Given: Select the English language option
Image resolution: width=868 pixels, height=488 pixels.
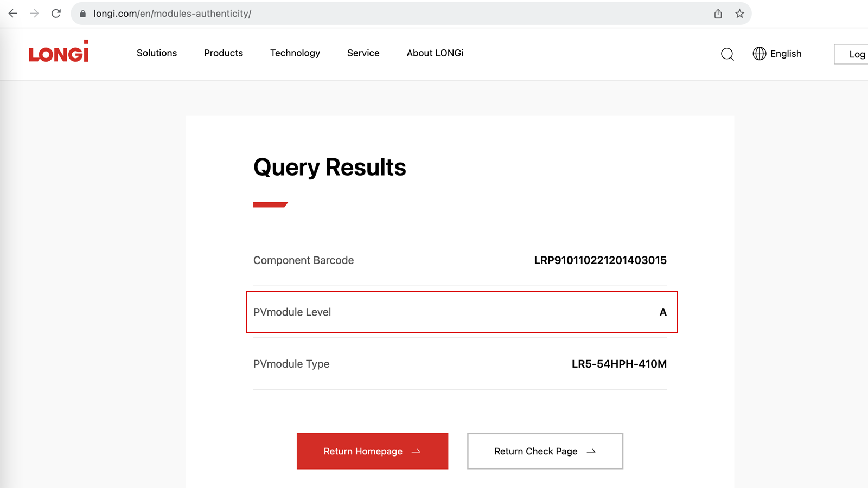Looking at the screenshot, I should tap(786, 54).
